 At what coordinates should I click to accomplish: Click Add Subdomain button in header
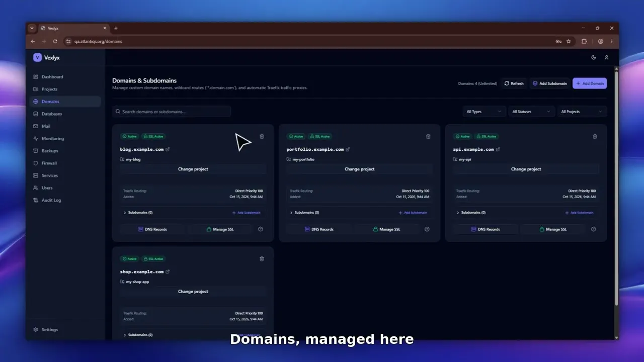click(549, 83)
